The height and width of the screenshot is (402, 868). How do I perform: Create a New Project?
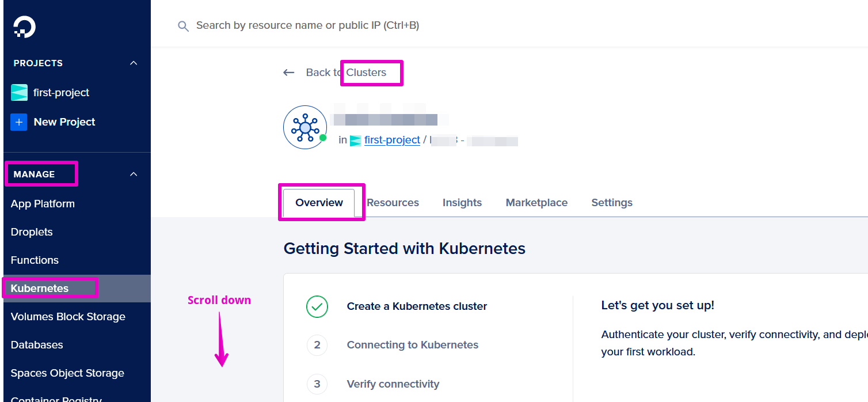pyautogui.click(x=64, y=122)
